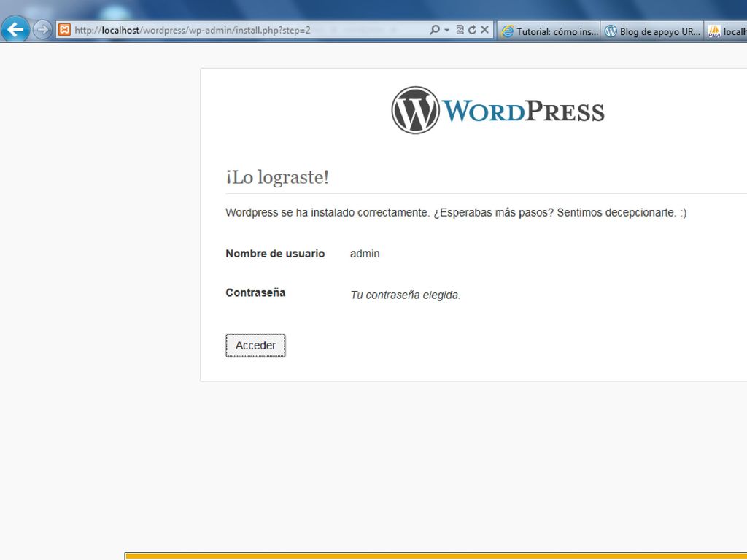The height and width of the screenshot is (560, 747).
Task: Click 'Wordpress se ha instalado correctamente' sentence
Action: [328, 212]
